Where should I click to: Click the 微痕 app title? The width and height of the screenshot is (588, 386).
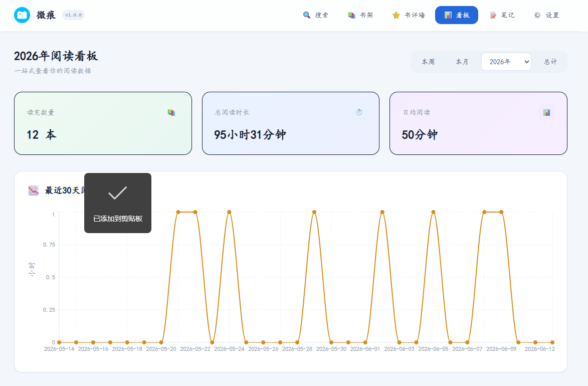point(46,15)
